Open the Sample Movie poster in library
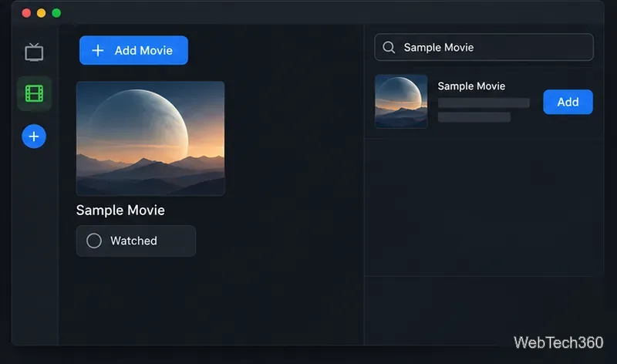 [x=150, y=138]
